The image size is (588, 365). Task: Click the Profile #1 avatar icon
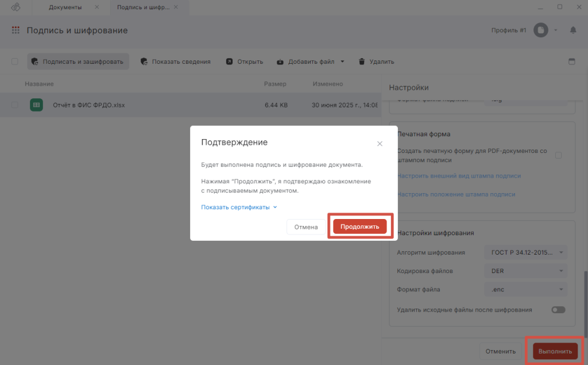[541, 30]
